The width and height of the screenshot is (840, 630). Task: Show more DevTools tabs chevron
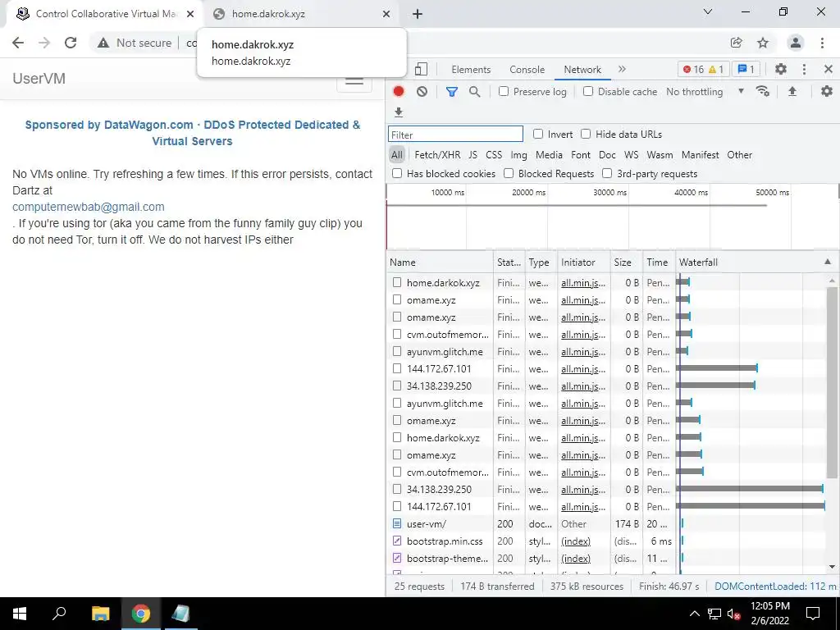(x=622, y=69)
